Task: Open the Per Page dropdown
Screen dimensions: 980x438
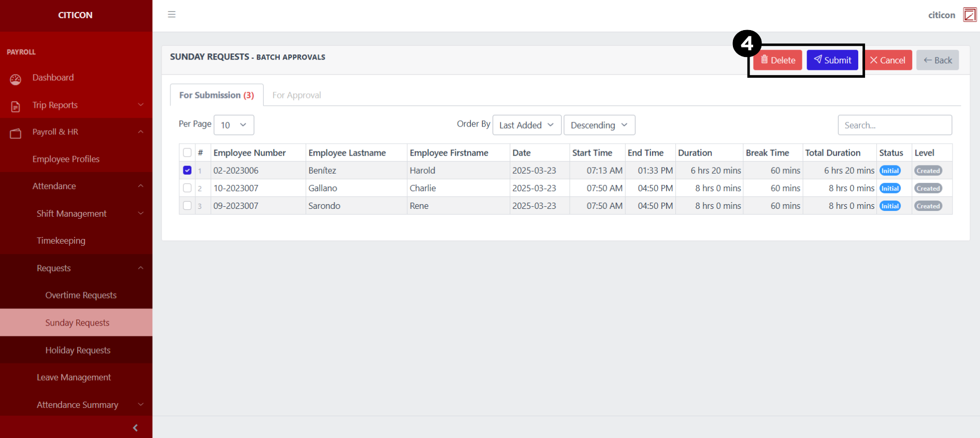Action: tap(234, 125)
